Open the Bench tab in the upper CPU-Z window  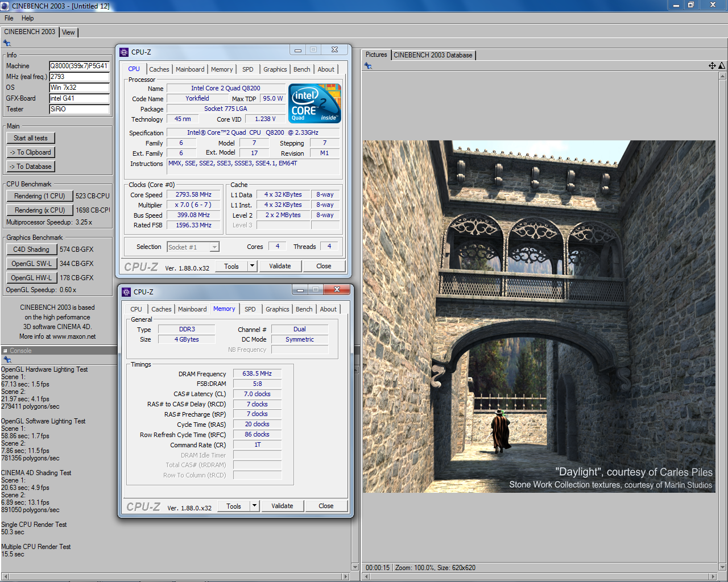[x=302, y=69]
